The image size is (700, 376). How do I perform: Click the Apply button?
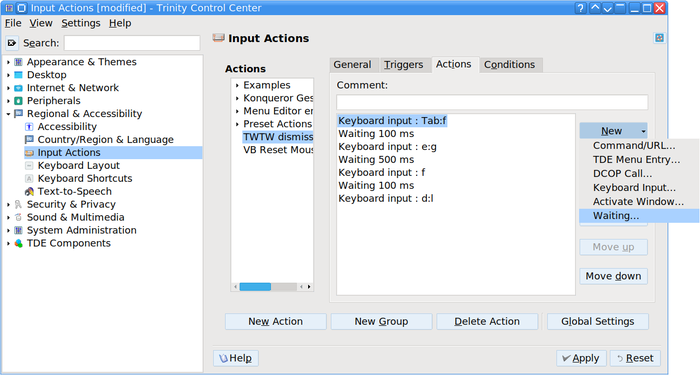[581, 358]
